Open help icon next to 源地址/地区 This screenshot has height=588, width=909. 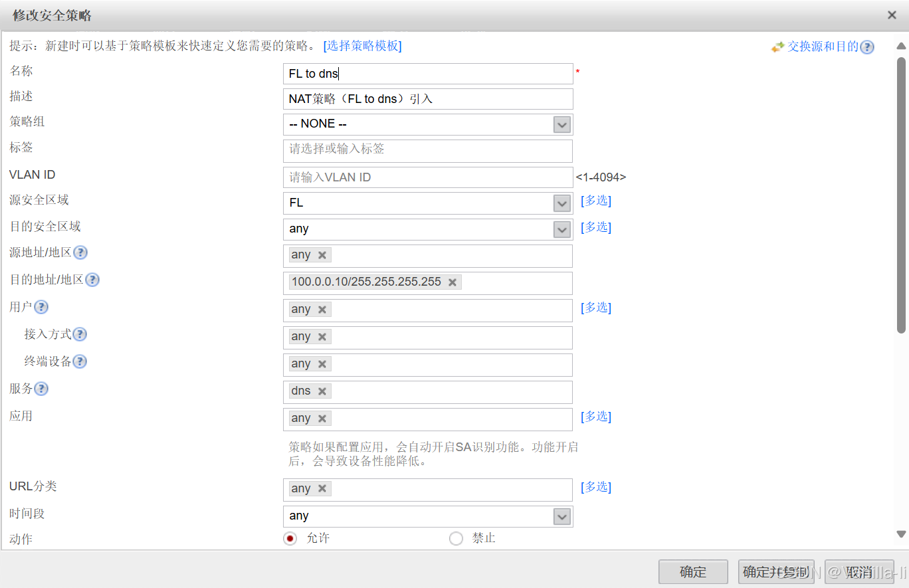80,252
